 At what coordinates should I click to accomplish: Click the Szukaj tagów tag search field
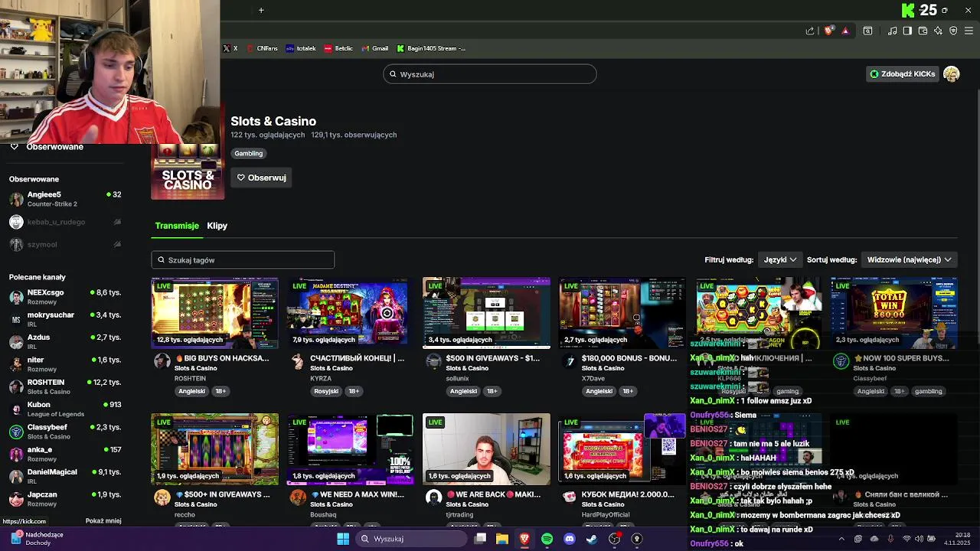[243, 260]
